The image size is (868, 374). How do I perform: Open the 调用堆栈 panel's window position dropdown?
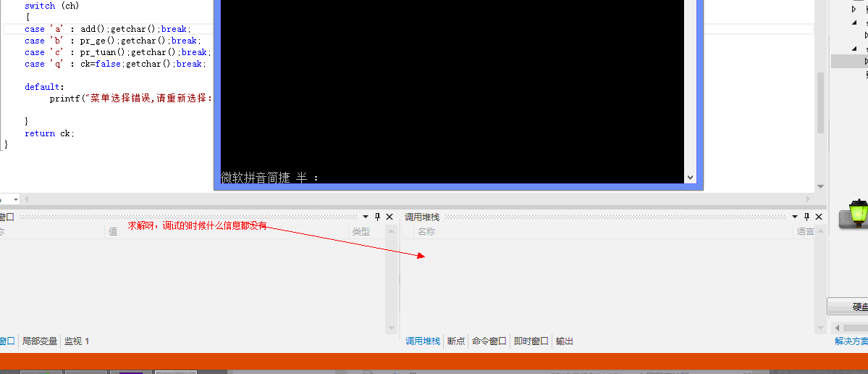pos(795,217)
